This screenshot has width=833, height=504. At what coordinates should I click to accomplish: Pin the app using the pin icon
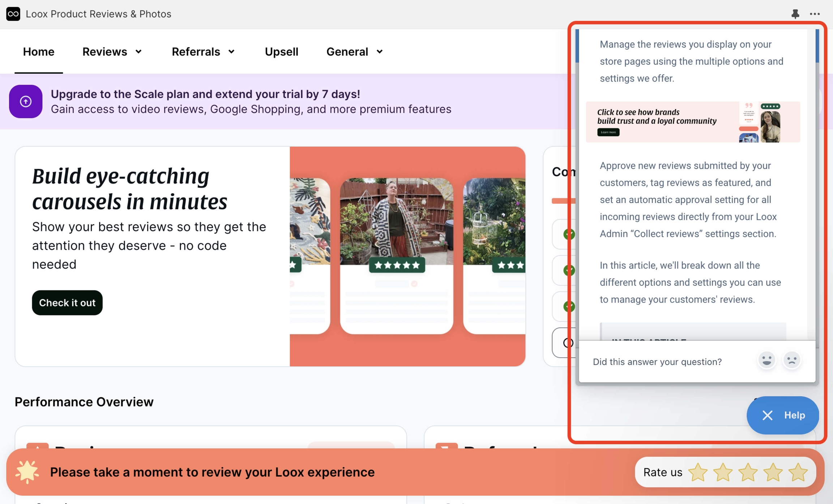795,14
